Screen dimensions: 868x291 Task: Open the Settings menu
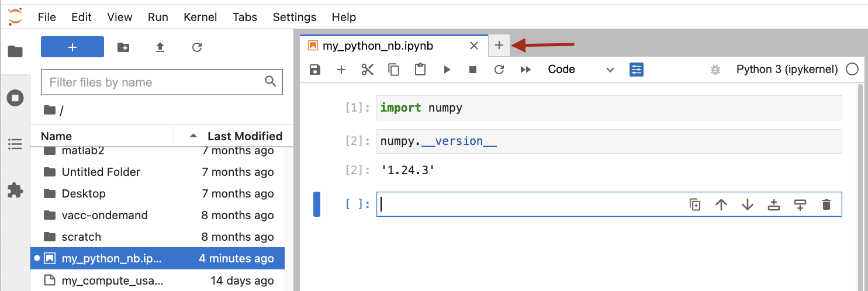(x=295, y=17)
